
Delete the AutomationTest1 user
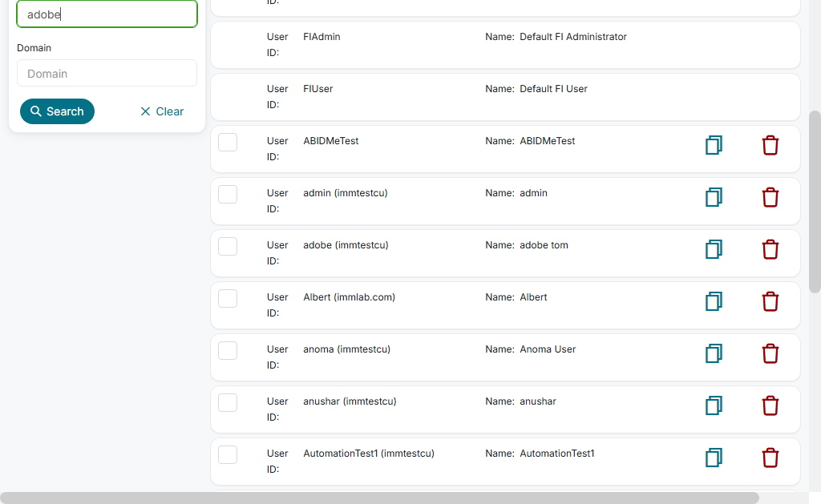770,458
